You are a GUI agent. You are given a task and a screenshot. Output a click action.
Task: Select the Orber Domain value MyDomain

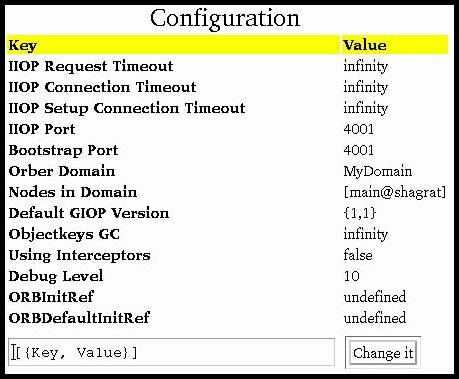coord(378,172)
